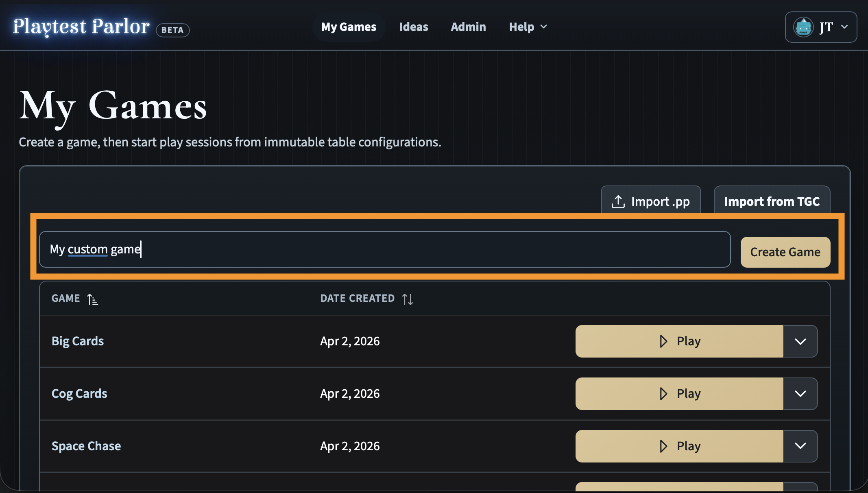Click the upload icon on Import .pp

click(x=618, y=201)
